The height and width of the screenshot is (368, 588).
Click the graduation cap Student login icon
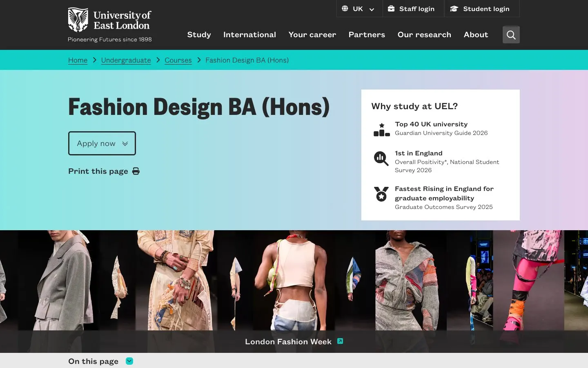coord(454,9)
